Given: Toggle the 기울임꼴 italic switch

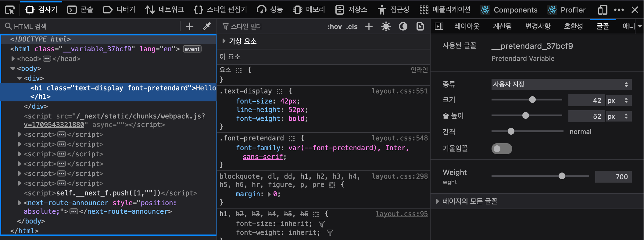Looking at the screenshot, I should (502, 148).
